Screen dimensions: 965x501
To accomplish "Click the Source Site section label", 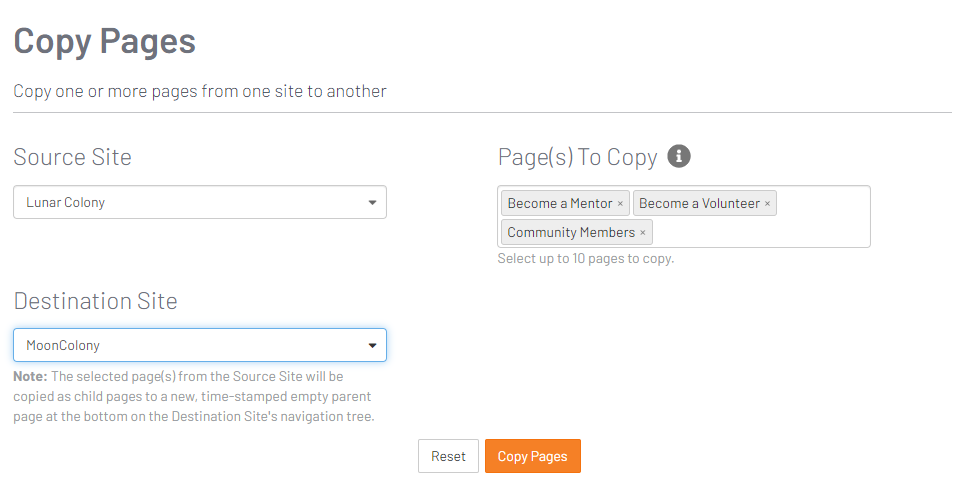I will pyautogui.click(x=73, y=157).
